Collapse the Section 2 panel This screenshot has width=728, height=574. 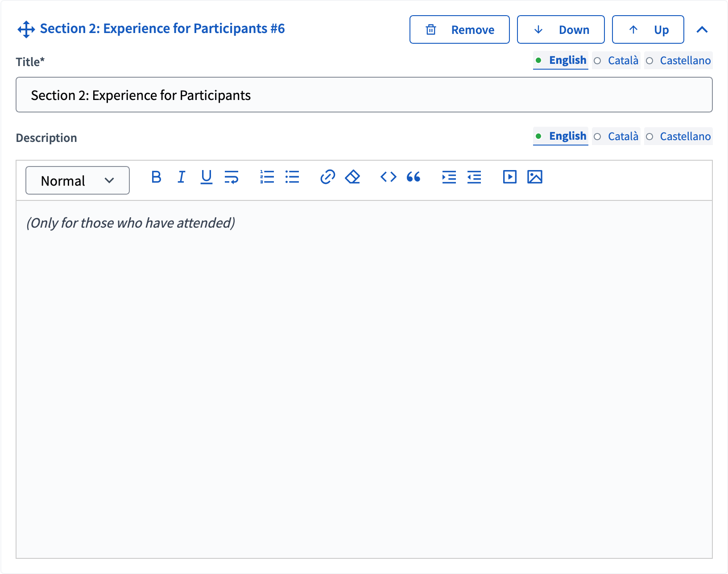pos(702,29)
